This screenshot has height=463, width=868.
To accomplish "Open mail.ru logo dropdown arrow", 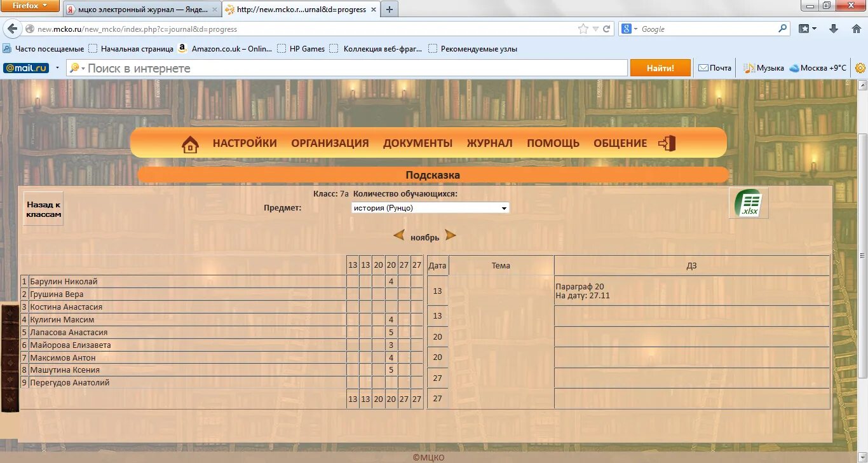I will click(57, 68).
